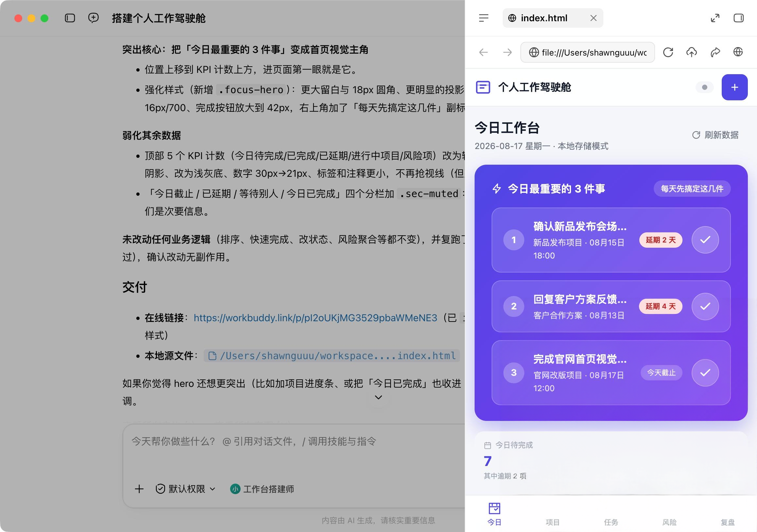Open the 默认权限 permissions dropdown
The width and height of the screenshot is (757, 532).
(185, 489)
